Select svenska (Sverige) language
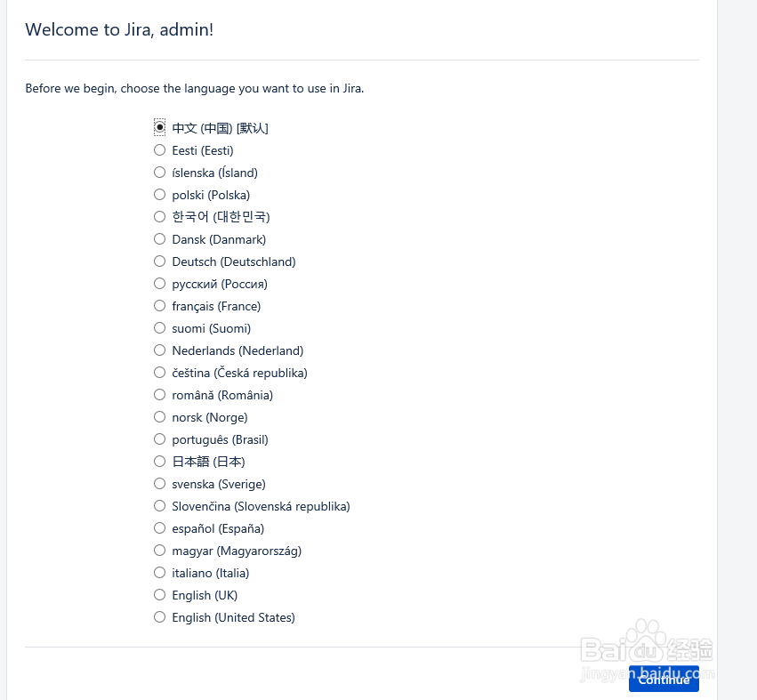The image size is (757, 700). [x=160, y=484]
